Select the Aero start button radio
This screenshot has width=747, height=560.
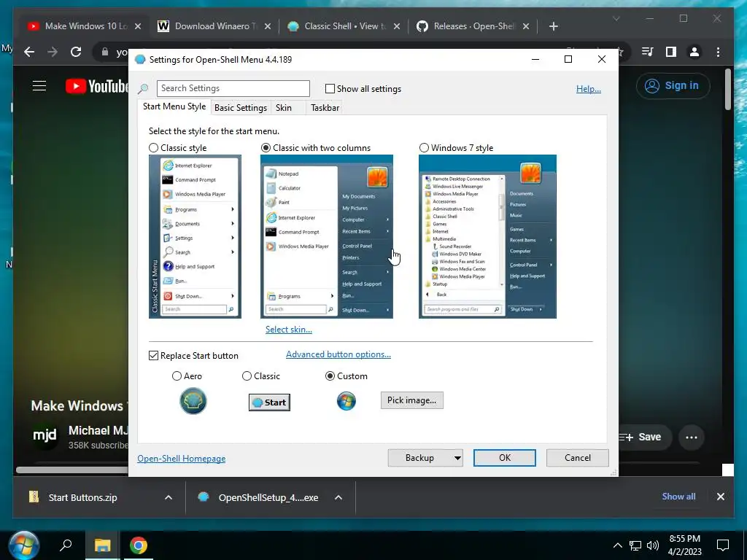pos(177,376)
